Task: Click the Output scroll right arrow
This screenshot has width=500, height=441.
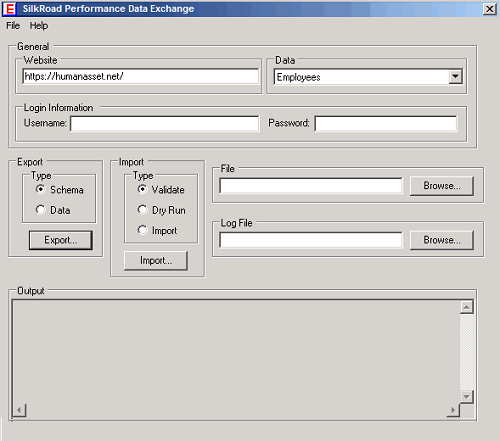Action: pyautogui.click(x=453, y=410)
